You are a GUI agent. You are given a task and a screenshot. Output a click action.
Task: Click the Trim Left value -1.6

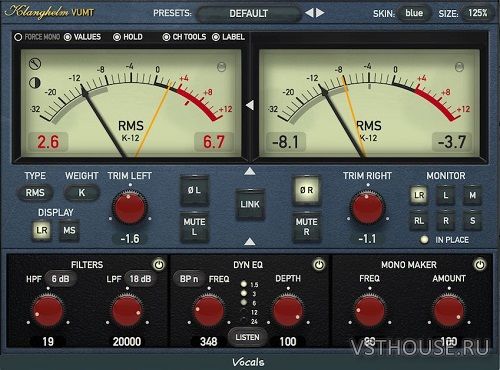pyautogui.click(x=130, y=239)
